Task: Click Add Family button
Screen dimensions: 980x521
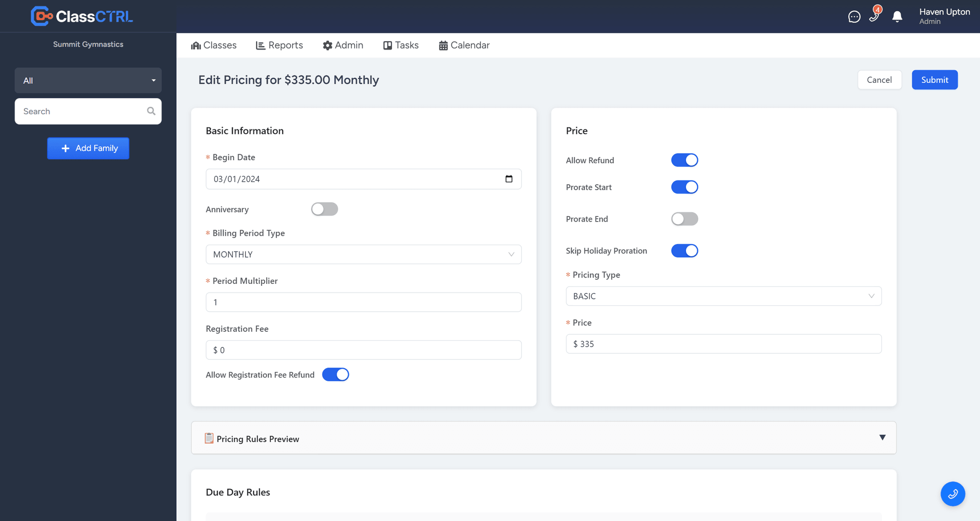Action: coord(88,148)
